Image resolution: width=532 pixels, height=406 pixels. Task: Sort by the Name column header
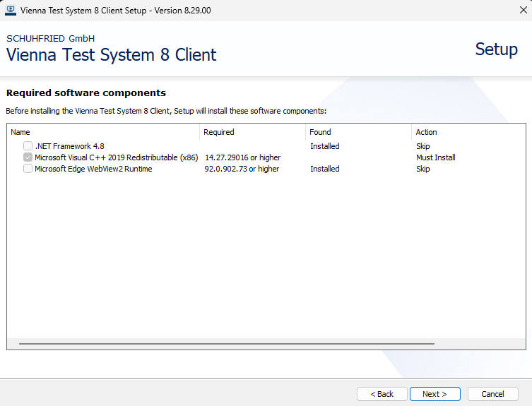tap(103, 132)
